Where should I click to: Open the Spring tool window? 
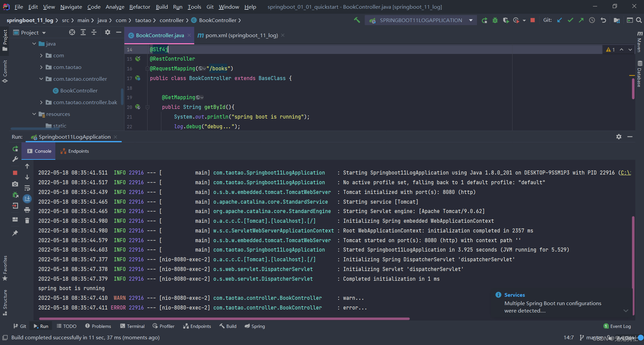[255, 326]
